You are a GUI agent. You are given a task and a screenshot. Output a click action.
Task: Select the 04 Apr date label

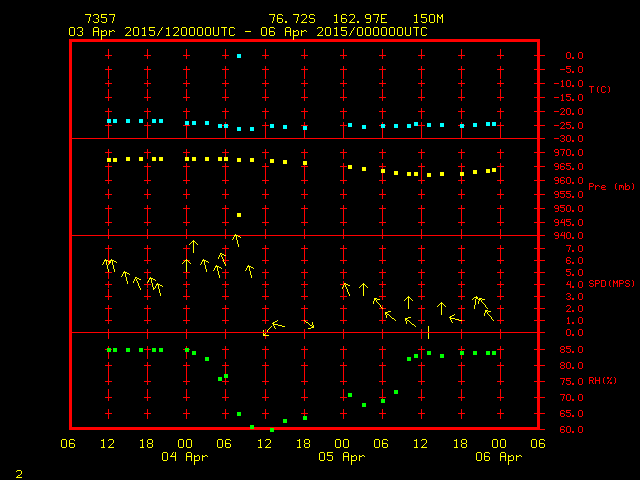point(185,457)
